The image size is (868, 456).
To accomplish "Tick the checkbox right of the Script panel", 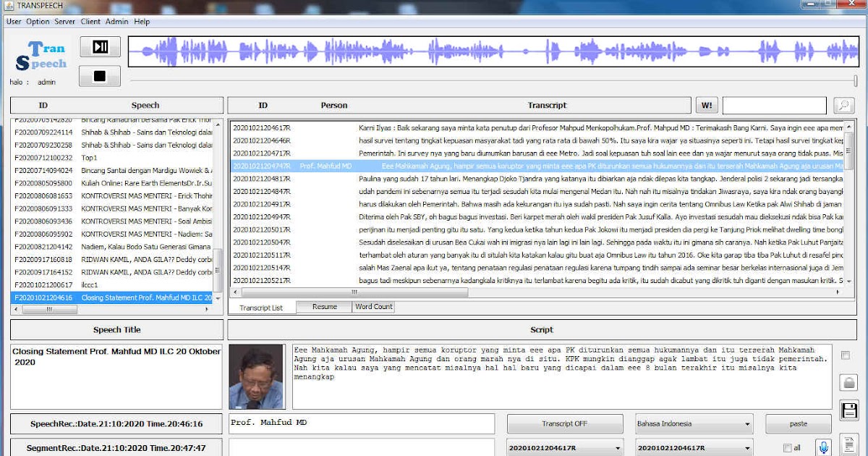I will 846,355.
